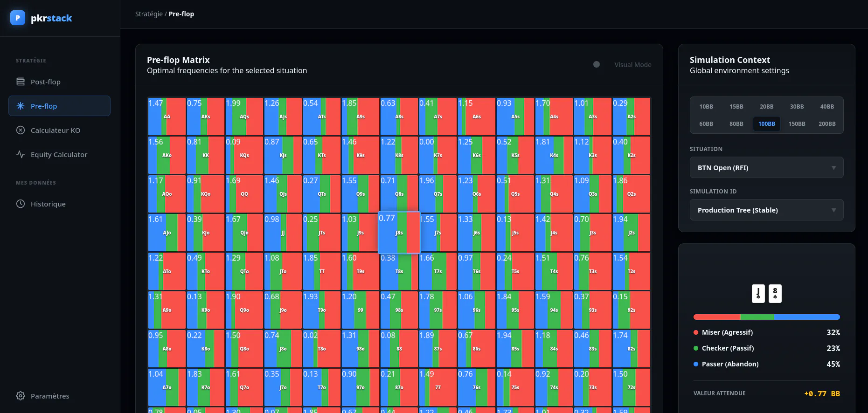Select the 10BB stack size
Screen dimensions: 868x413
click(706, 107)
